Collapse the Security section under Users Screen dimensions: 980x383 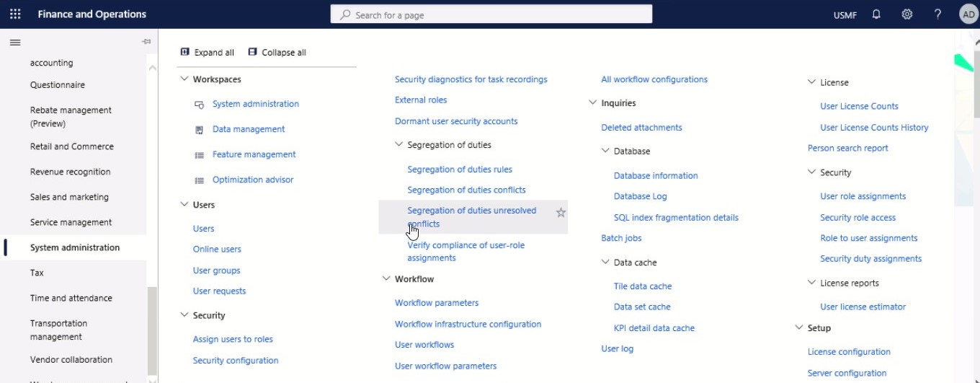click(184, 315)
